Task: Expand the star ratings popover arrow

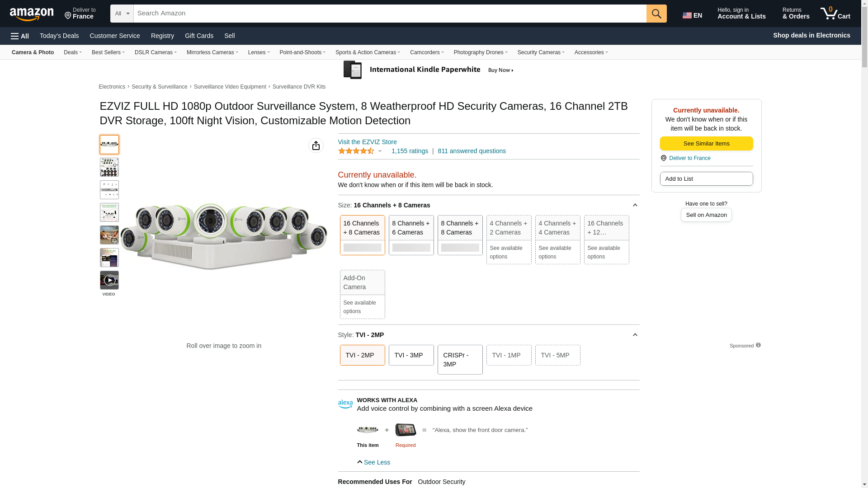Action: click(380, 151)
